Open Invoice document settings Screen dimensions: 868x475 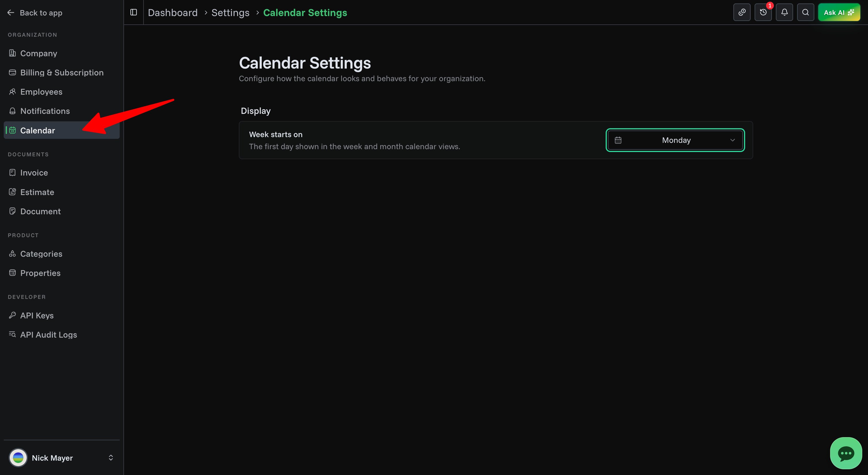coord(62,172)
